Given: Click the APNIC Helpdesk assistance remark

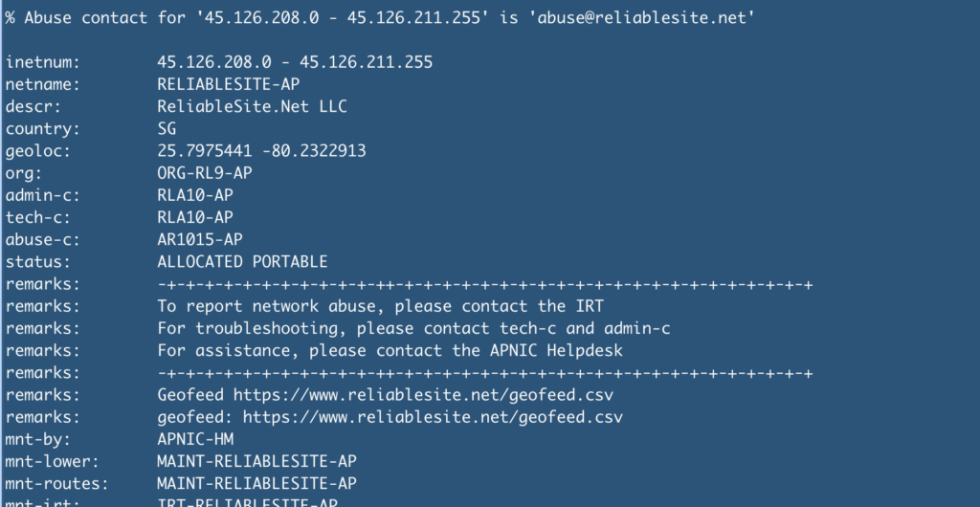Looking at the screenshot, I should coord(390,350).
